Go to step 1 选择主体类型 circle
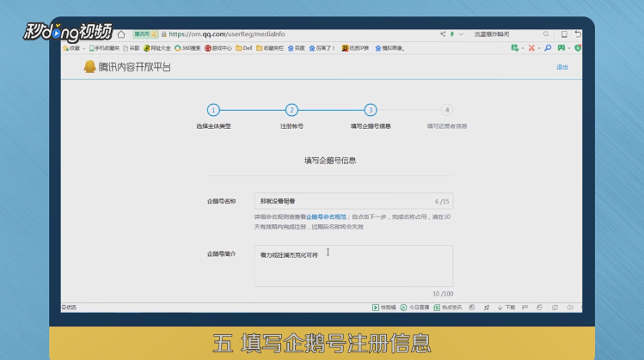The height and width of the screenshot is (360, 644). click(x=213, y=110)
